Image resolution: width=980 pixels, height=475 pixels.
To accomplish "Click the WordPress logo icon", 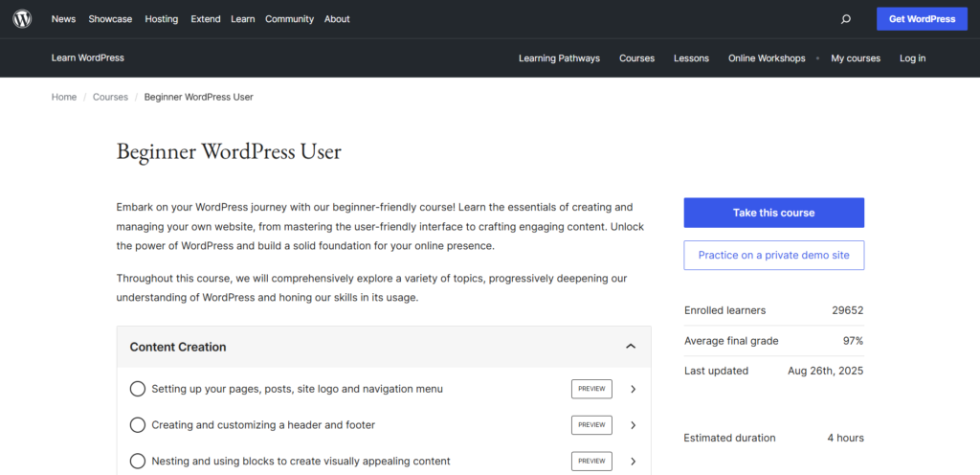I will [23, 19].
